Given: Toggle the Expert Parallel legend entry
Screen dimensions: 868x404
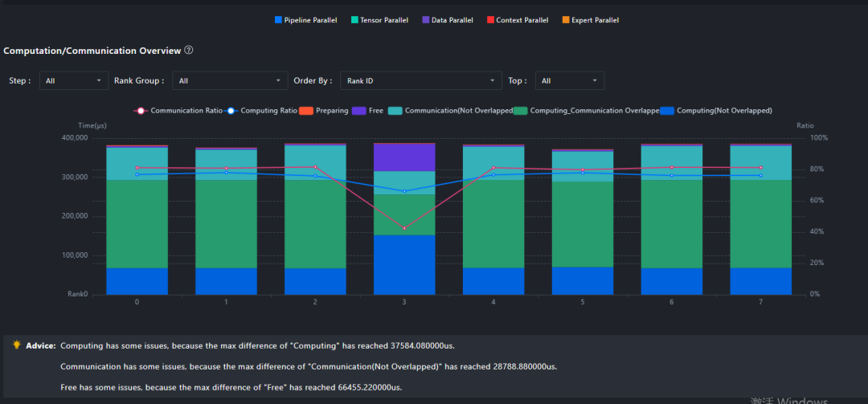Looking at the screenshot, I should (590, 20).
